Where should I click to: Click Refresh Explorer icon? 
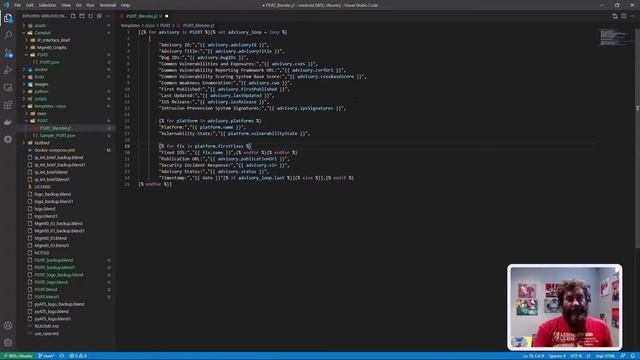click(x=91, y=16)
